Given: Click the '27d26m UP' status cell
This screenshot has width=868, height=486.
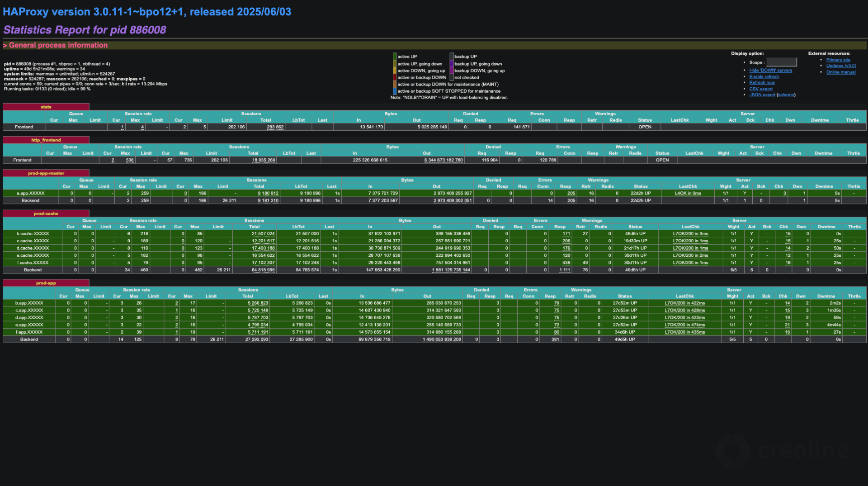Looking at the screenshot, I should point(625,318).
